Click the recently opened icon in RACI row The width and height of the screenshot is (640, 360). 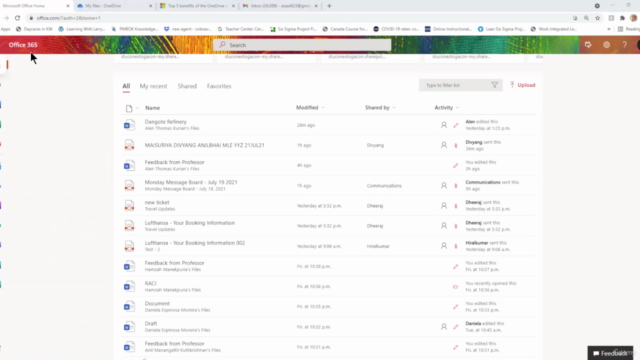pos(456,287)
